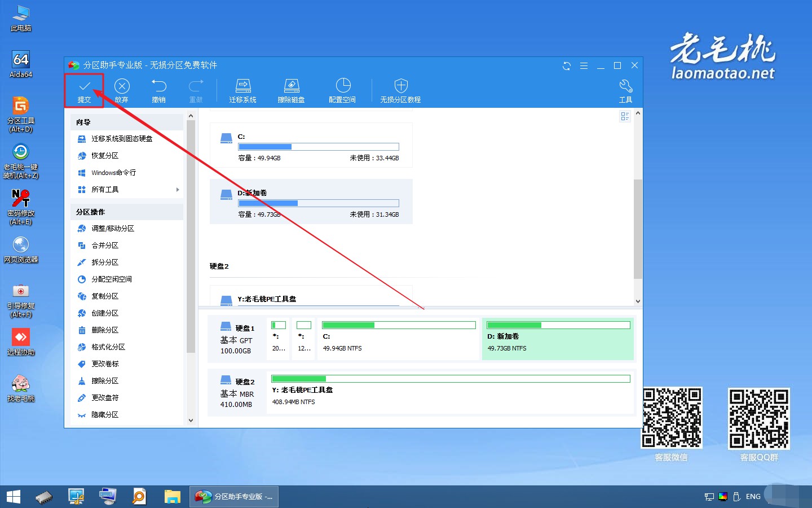Choose 调整/移动分区 operation
812x508 pixels.
[x=113, y=229]
